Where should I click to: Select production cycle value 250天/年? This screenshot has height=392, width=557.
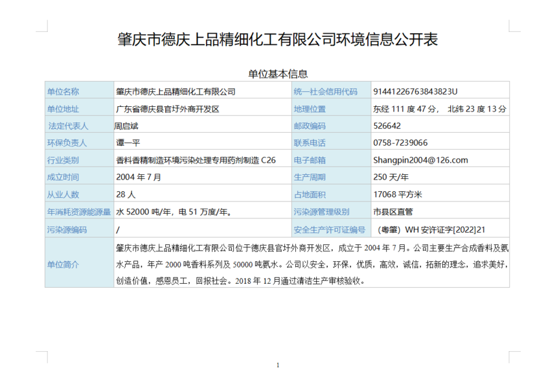tap(391, 178)
